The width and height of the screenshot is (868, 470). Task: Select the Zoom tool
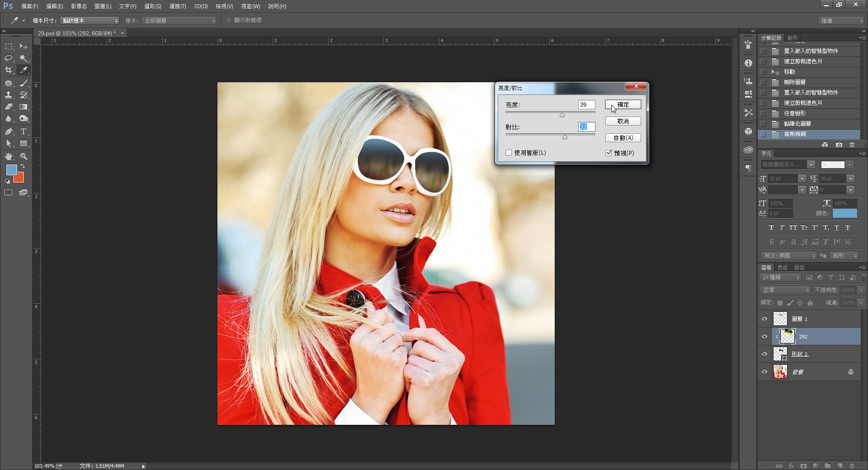(x=24, y=156)
